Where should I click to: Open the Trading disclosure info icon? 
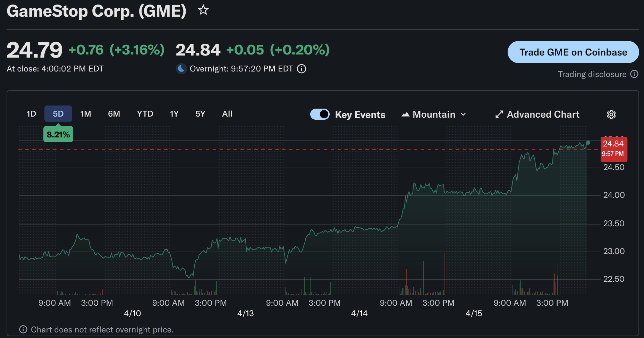pos(634,74)
